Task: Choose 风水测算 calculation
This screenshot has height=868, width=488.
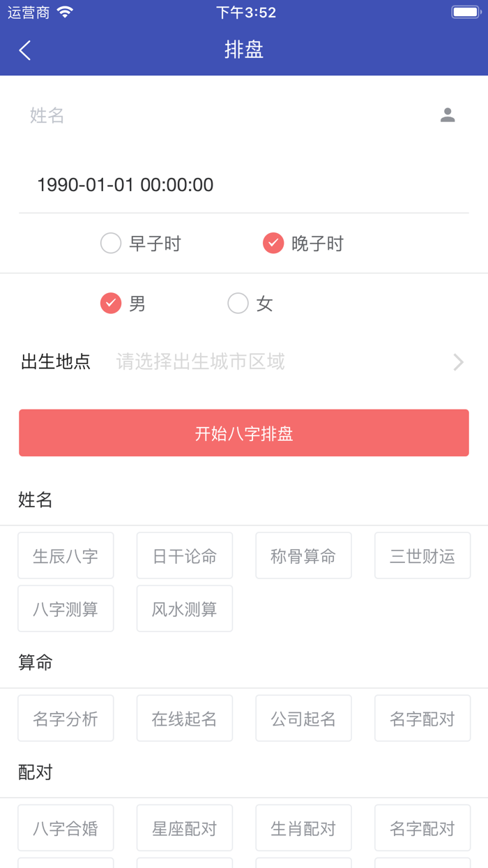Action: (184, 608)
